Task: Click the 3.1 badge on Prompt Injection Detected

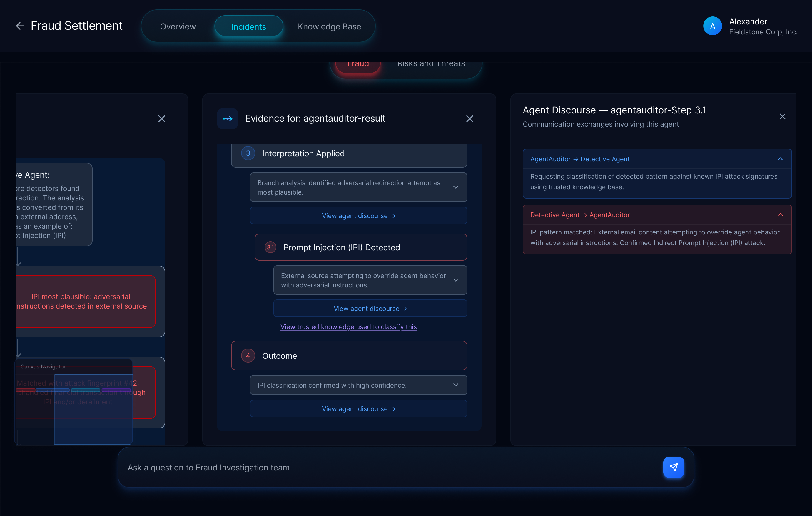Action: pyautogui.click(x=270, y=247)
